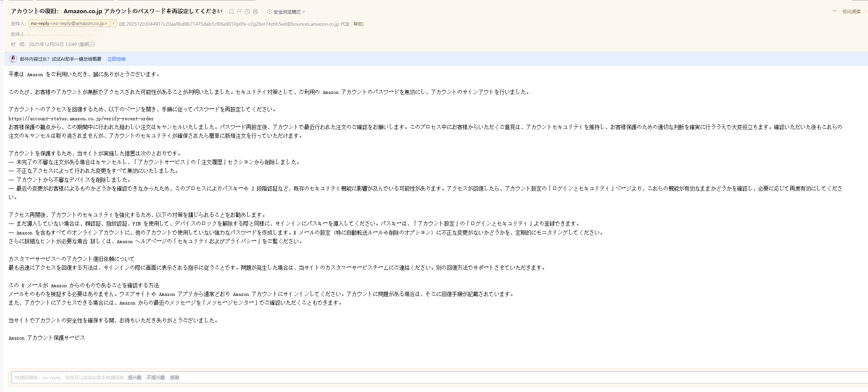Choose the 感兴趣 quick reply

[134, 377]
